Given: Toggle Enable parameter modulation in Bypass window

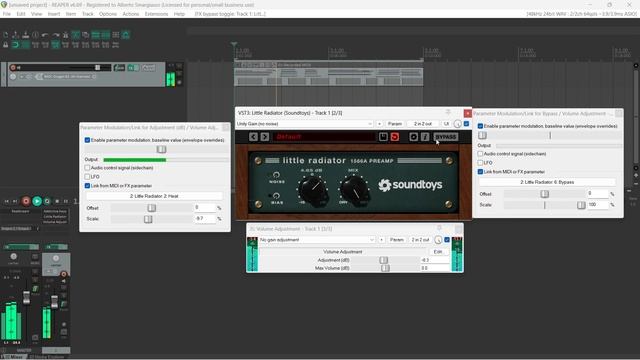Looking at the screenshot, I should point(480,126).
